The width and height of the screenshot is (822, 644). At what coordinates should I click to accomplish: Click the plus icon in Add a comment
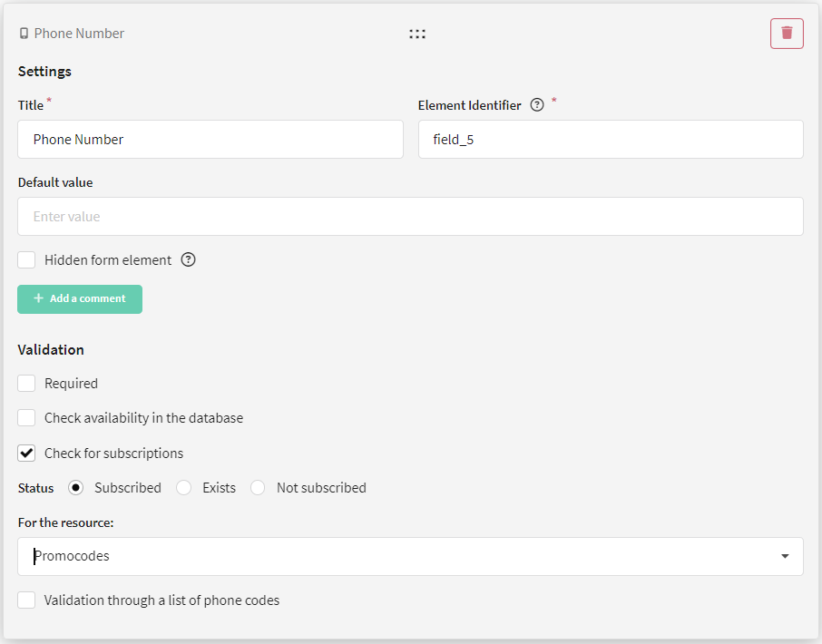click(38, 298)
